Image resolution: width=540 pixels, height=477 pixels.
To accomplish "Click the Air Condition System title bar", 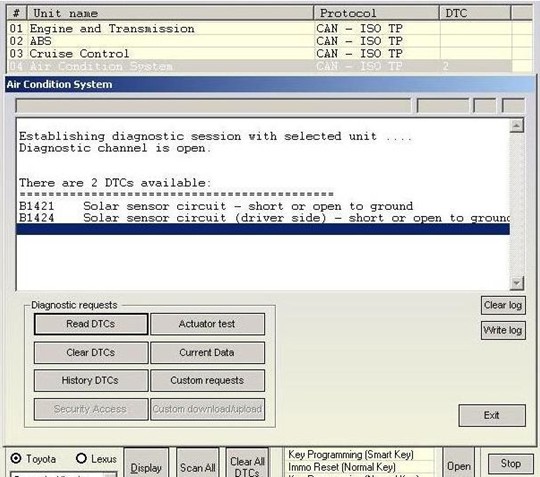I will click(x=270, y=84).
